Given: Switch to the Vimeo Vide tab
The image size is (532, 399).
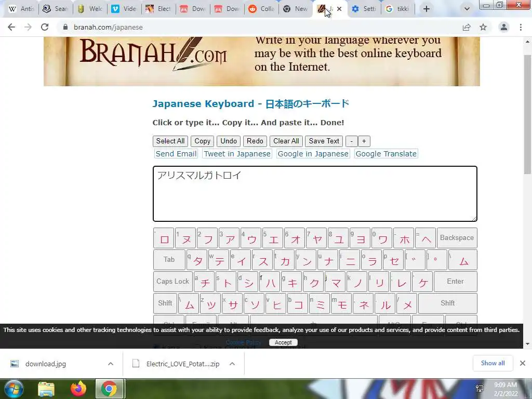Looking at the screenshot, I should point(124,9).
